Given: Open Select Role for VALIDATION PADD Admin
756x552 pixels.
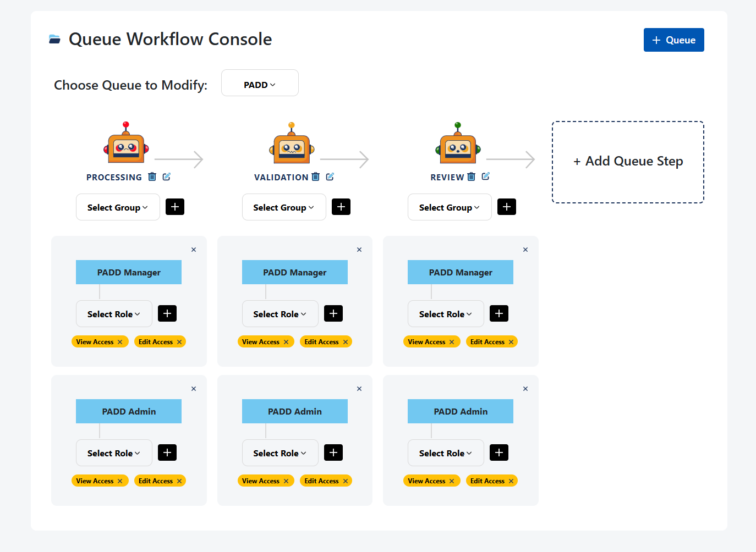Looking at the screenshot, I should click(280, 453).
